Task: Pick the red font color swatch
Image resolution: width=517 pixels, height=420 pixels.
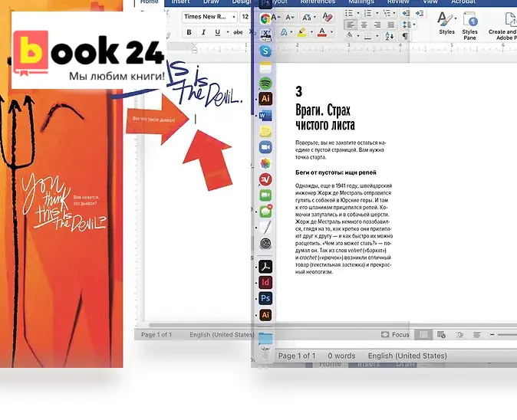Action: [x=322, y=32]
